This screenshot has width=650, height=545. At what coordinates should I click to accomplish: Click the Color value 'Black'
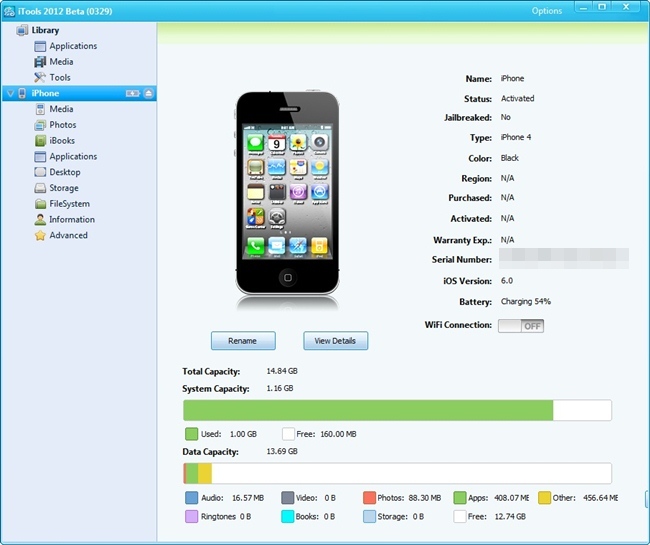[x=509, y=158]
